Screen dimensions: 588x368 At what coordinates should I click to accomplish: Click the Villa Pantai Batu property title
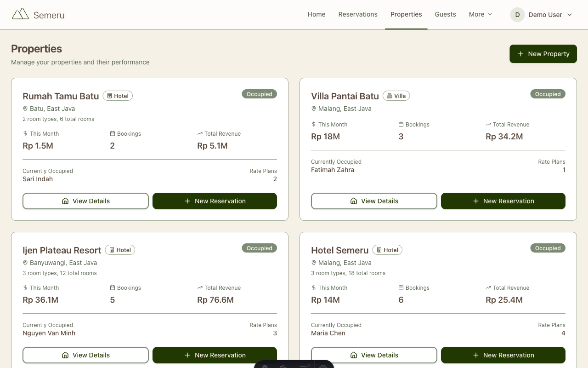click(345, 96)
